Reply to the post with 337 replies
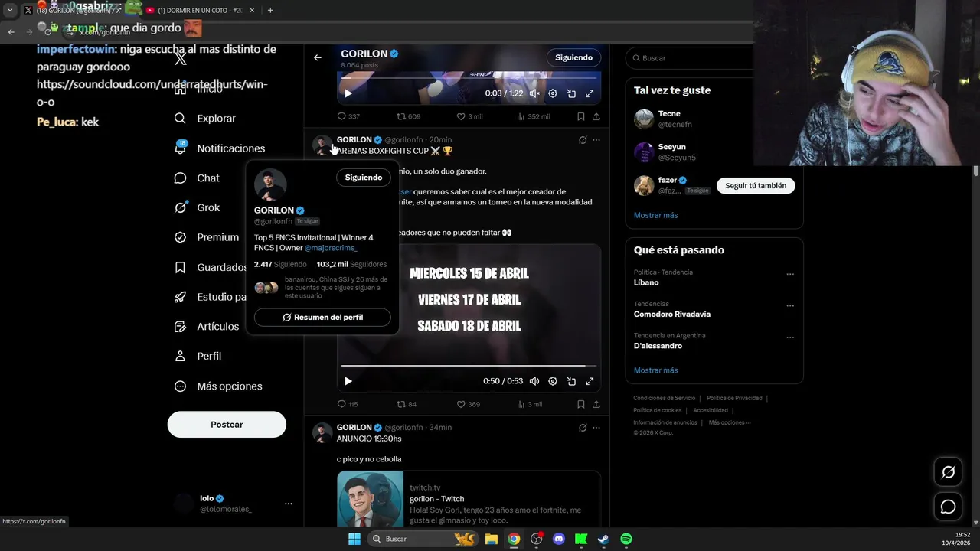980x551 pixels. (x=348, y=116)
